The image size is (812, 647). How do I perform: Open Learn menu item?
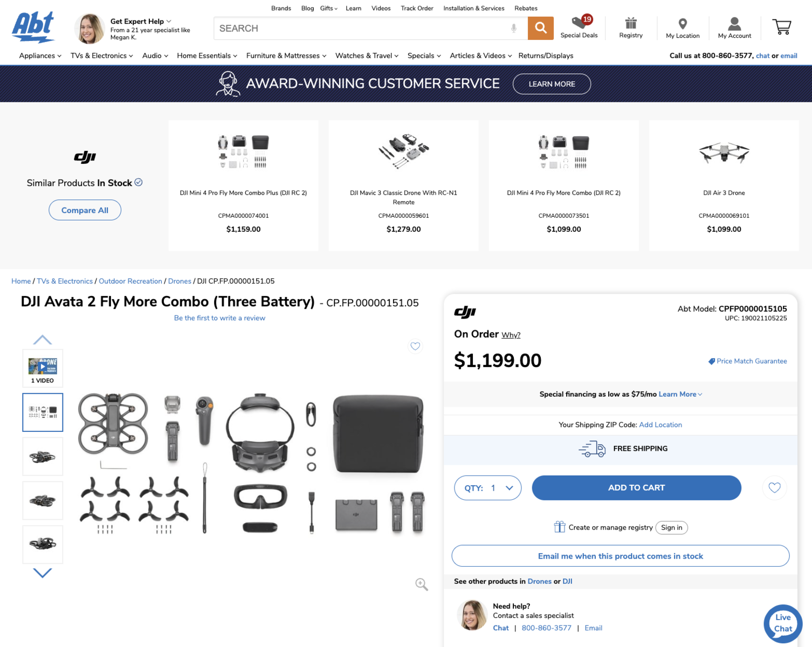tap(353, 9)
